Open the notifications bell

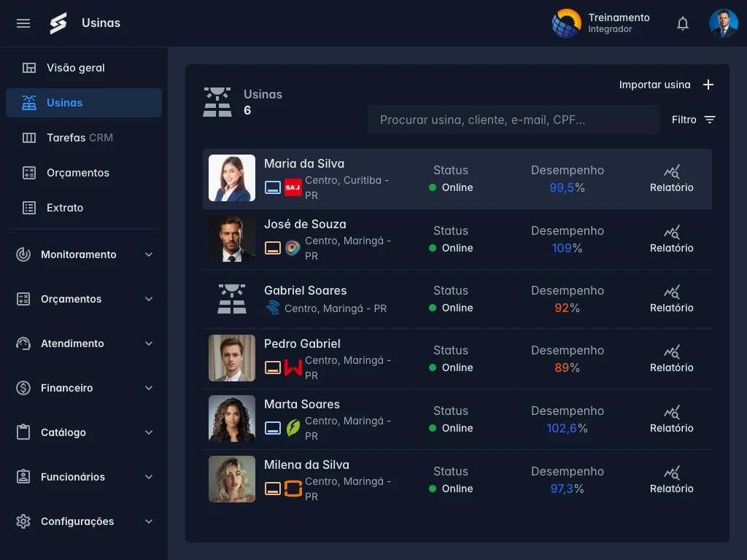[682, 23]
